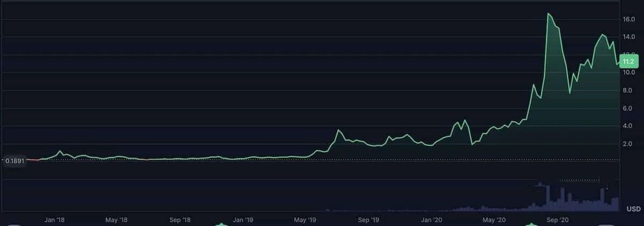Select the Jan '19 date label
This screenshot has width=644, height=226.
pos(243,220)
